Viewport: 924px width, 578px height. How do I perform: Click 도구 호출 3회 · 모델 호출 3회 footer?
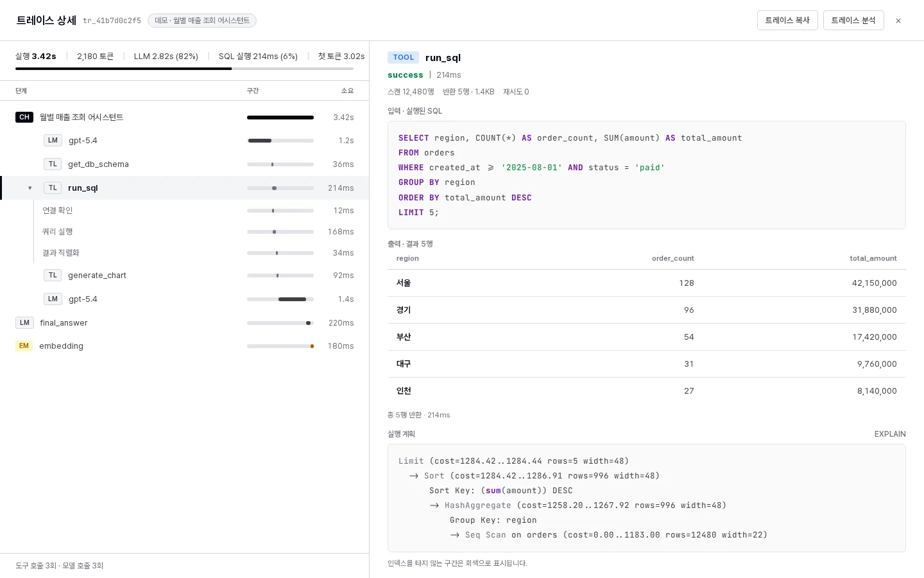tap(59, 566)
